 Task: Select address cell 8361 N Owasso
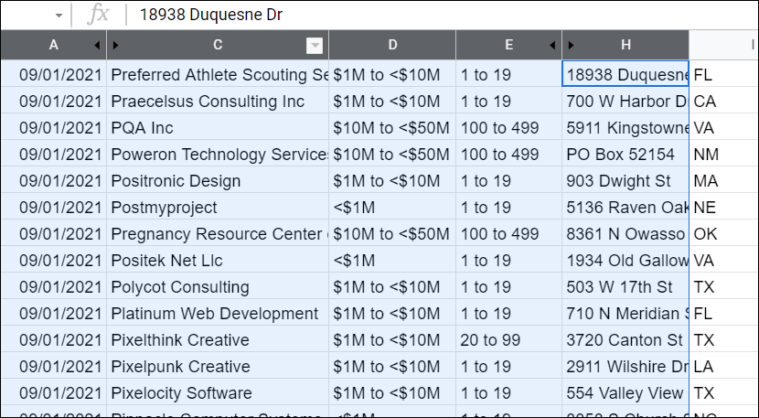click(x=625, y=234)
